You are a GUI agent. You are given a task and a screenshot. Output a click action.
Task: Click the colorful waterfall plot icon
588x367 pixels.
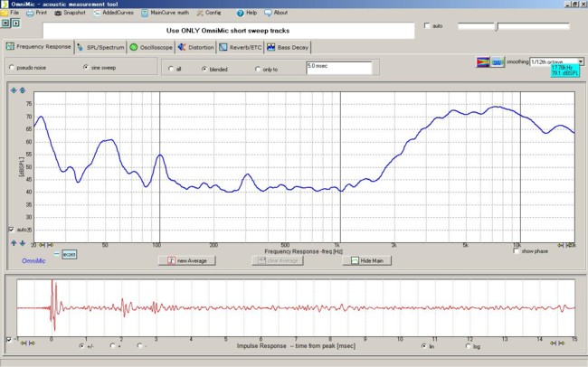point(483,61)
